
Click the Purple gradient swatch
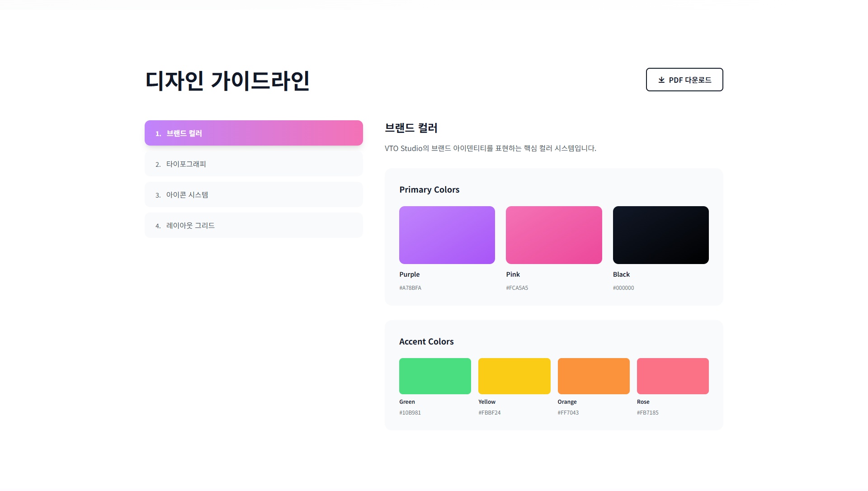[x=447, y=235]
